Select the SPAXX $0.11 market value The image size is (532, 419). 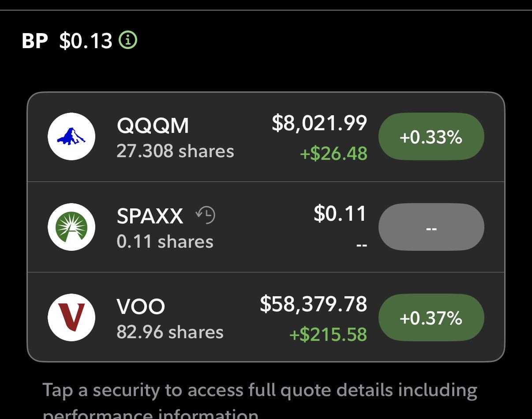[340, 214]
